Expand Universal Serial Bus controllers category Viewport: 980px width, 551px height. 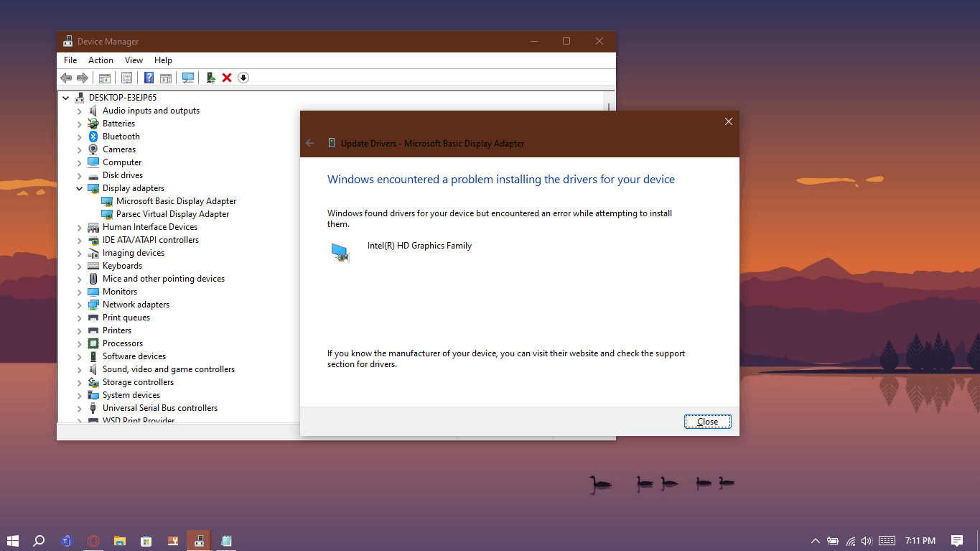(80, 408)
